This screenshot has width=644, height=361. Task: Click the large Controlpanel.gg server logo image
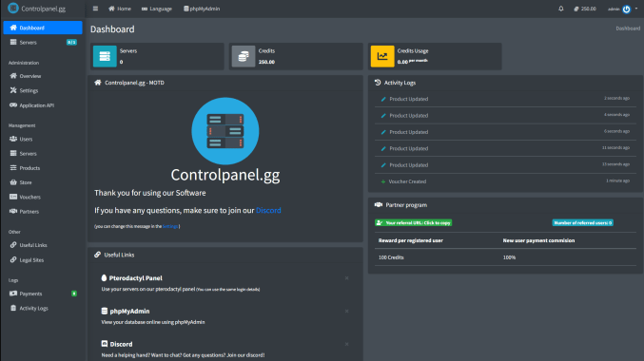[225, 131]
